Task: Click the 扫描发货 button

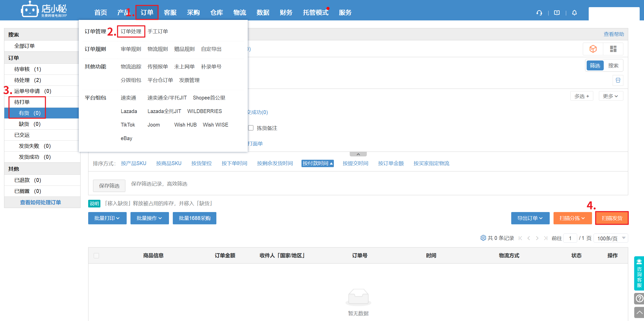Action: click(612, 218)
